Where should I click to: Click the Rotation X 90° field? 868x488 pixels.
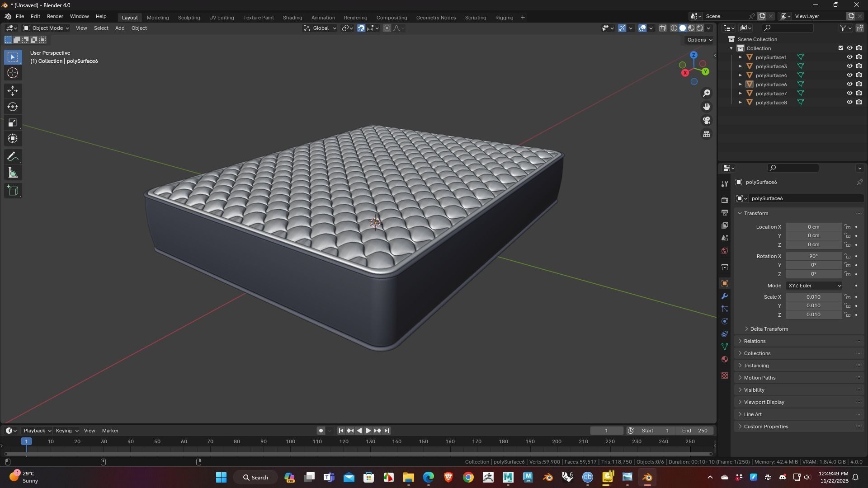(813, 256)
